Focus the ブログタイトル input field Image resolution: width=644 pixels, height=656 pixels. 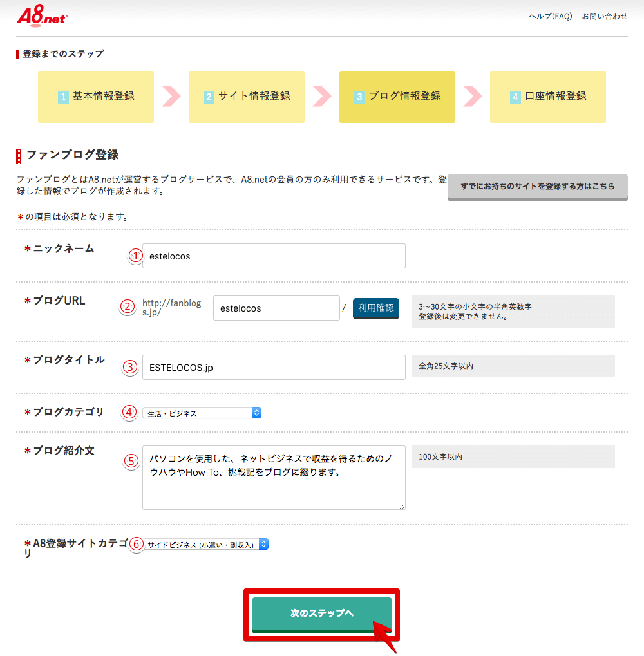274,368
